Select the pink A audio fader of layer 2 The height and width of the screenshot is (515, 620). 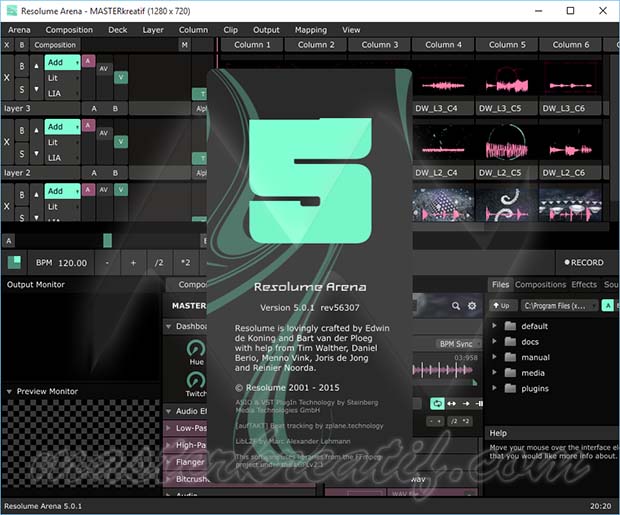[88, 125]
